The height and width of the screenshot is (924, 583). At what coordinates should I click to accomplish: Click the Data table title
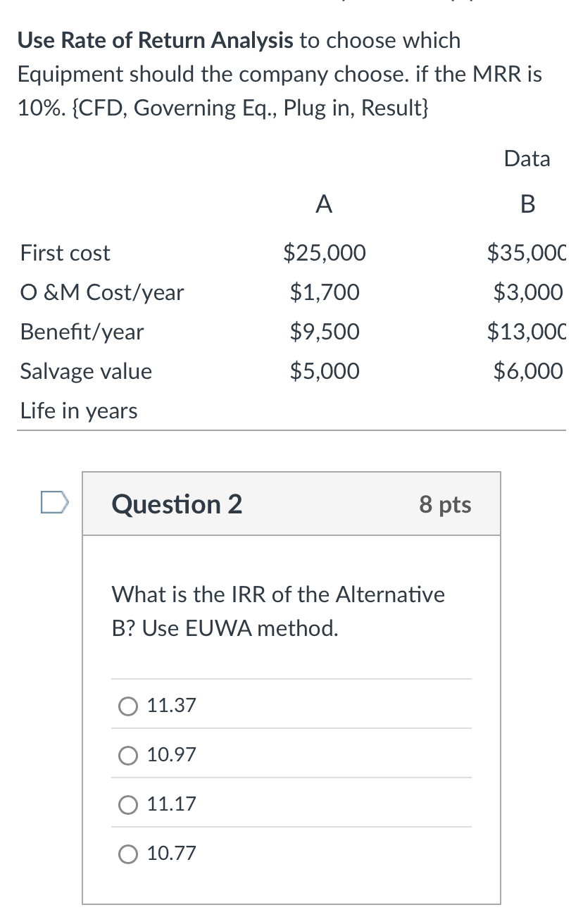pyautogui.click(x=527, y=159)
